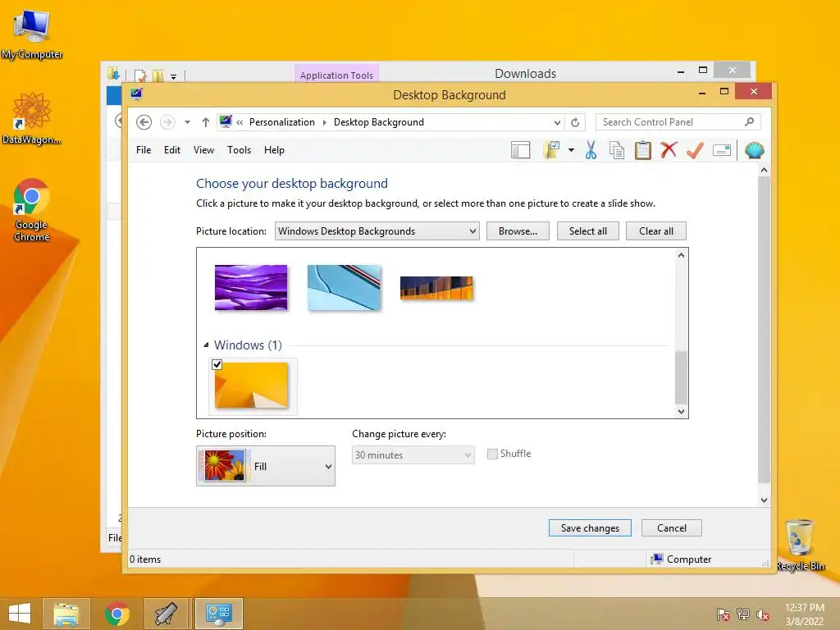Click the network tray icon
This screenshot has height=630, width=840.
click(743, 614)
